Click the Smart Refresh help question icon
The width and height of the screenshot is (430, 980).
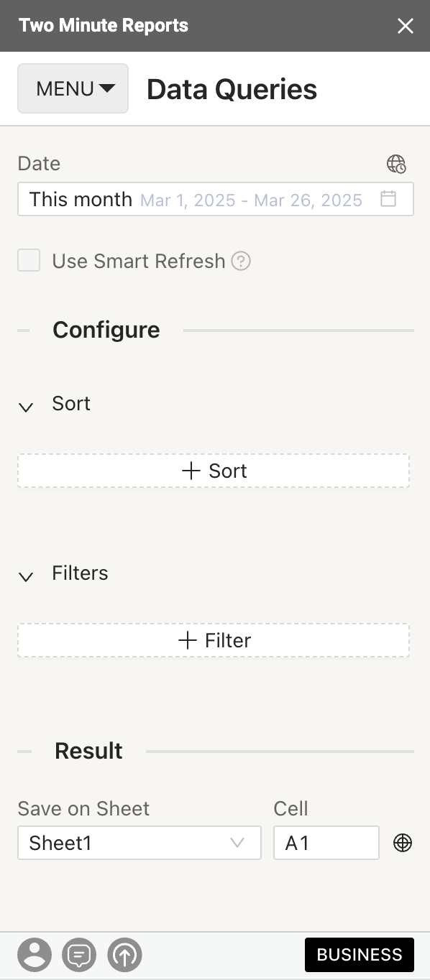tap(241, 261)
